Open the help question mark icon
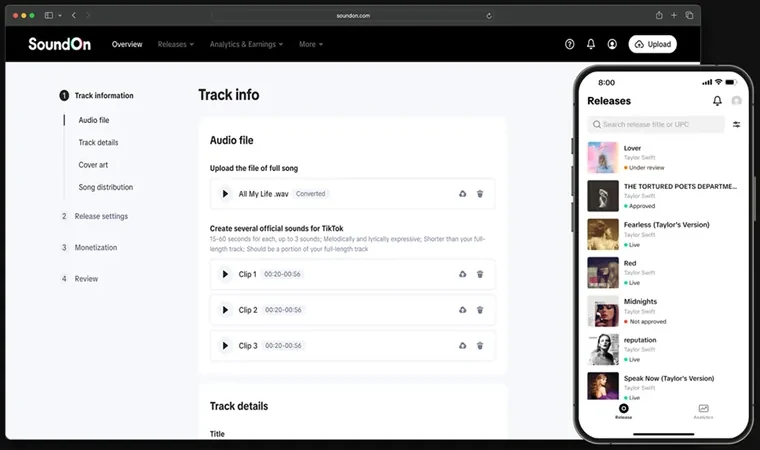Image resolution: width=760 pixels, height=450 pixels. [x=570, y=44]
